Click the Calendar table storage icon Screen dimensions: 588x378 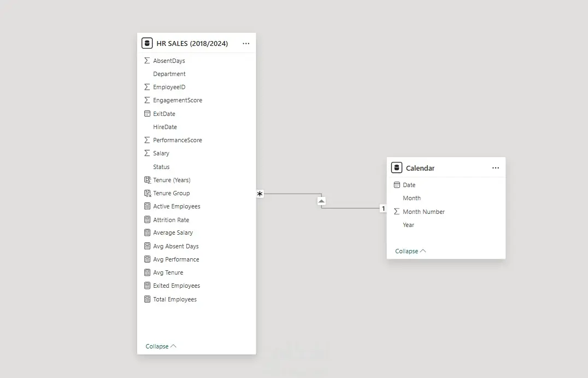[x=396, y=167]
